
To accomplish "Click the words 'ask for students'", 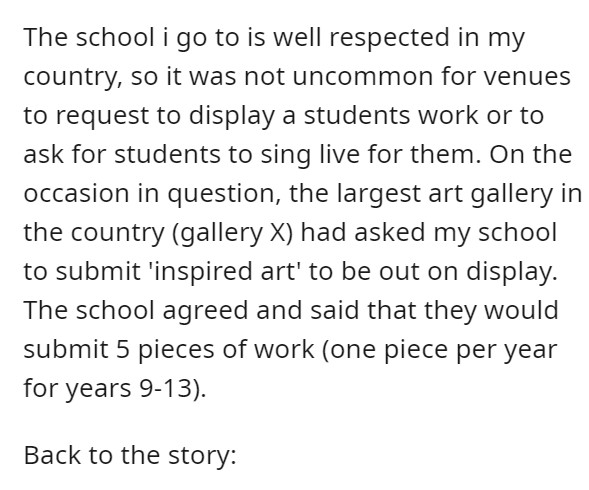I will 122,154.
